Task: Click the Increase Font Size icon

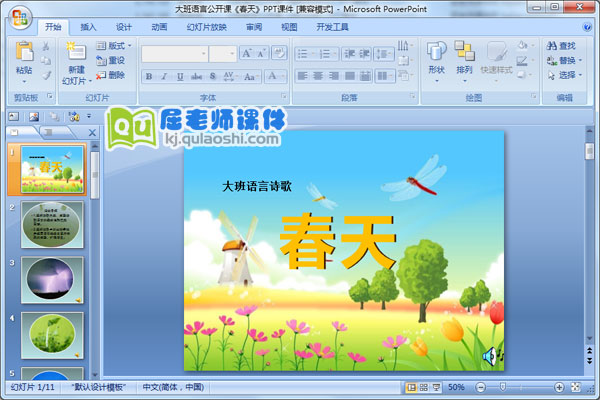Action: [246, 53]
